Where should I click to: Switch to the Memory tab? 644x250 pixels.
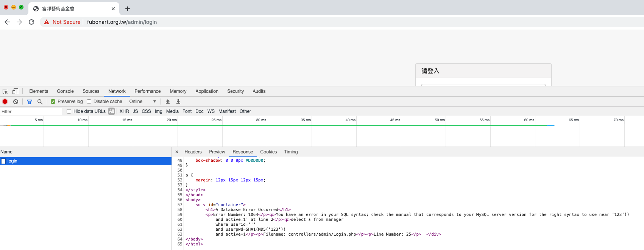[178, 91]
